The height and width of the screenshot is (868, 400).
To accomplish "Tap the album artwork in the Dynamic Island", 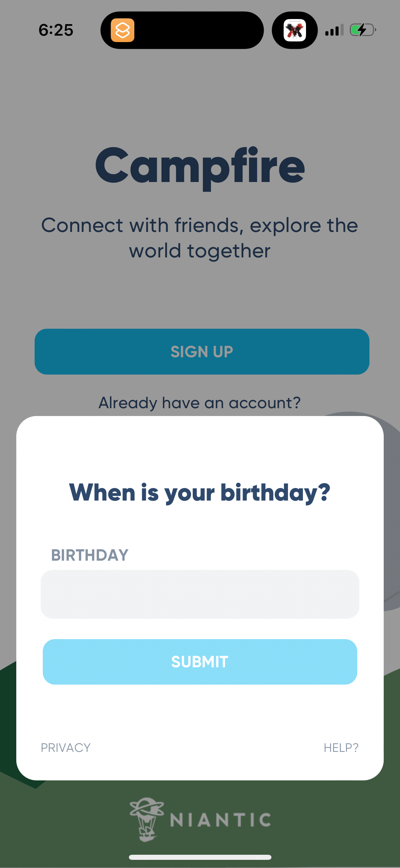I will (x=294, y=30).
